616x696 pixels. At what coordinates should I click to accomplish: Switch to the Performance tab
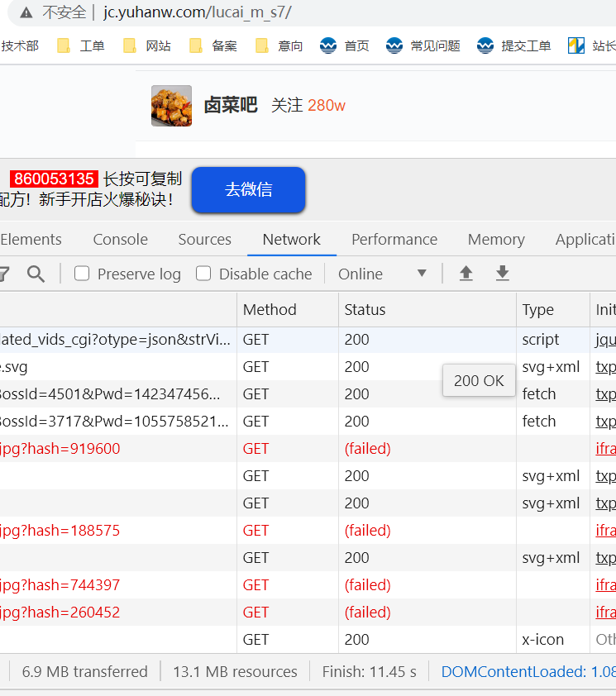(394, 239)
